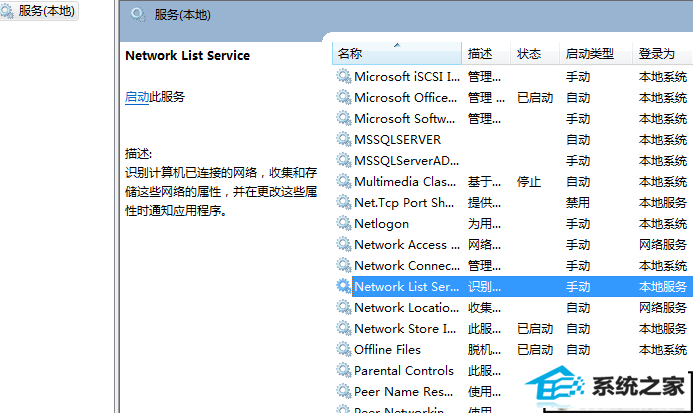Click 基于... description of Multimedia Clas... row
This screenshot has height=413, width=693.
click(x=484, y=182)
